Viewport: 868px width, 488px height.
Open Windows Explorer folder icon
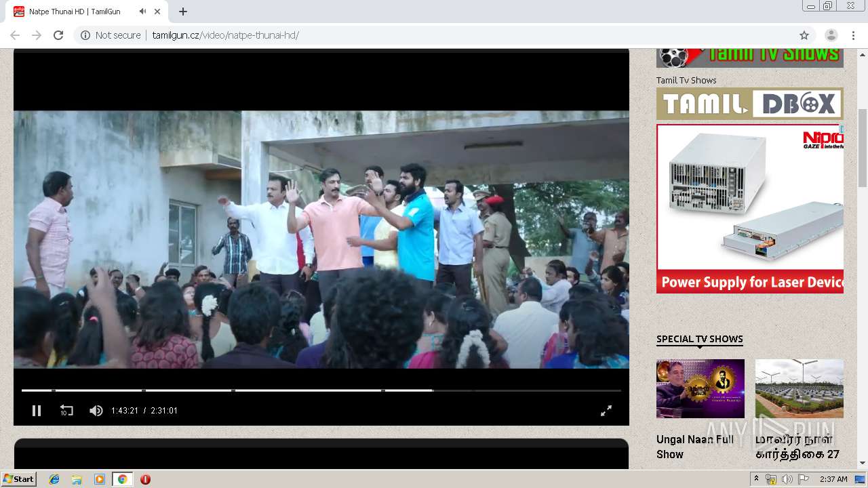(77, 479)
